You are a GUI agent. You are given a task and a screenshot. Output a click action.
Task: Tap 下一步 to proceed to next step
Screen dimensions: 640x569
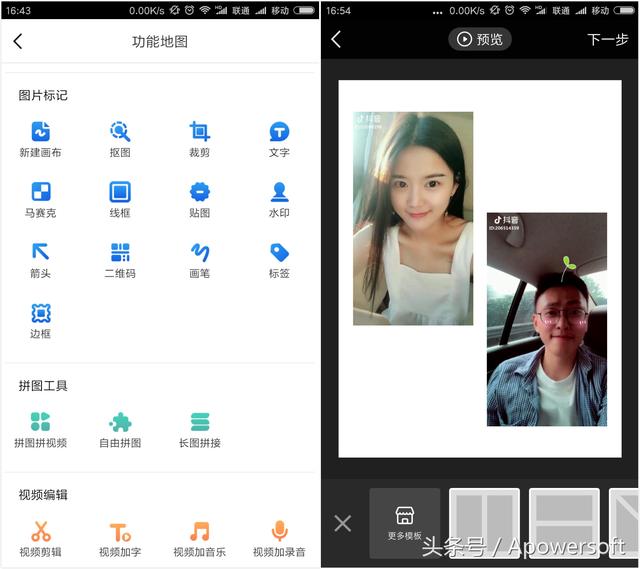[607, 40]
